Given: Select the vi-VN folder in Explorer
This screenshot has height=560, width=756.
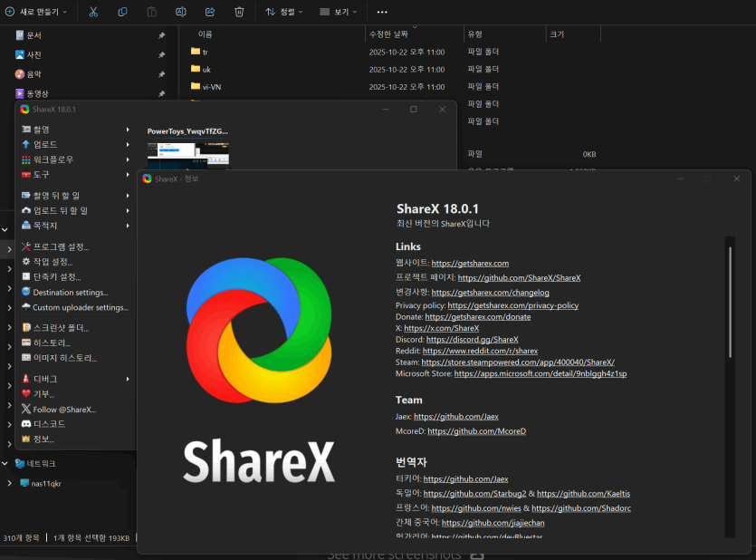Looking at the screenshot, I should point(212,87).
